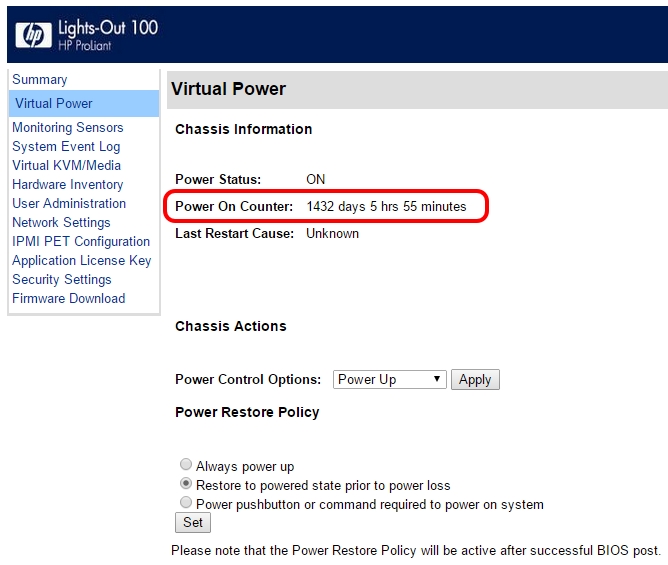This screenshot has width=668, height=565.
Task: Open IPMI PET Configuration
Action: click(x=81, y=241)
